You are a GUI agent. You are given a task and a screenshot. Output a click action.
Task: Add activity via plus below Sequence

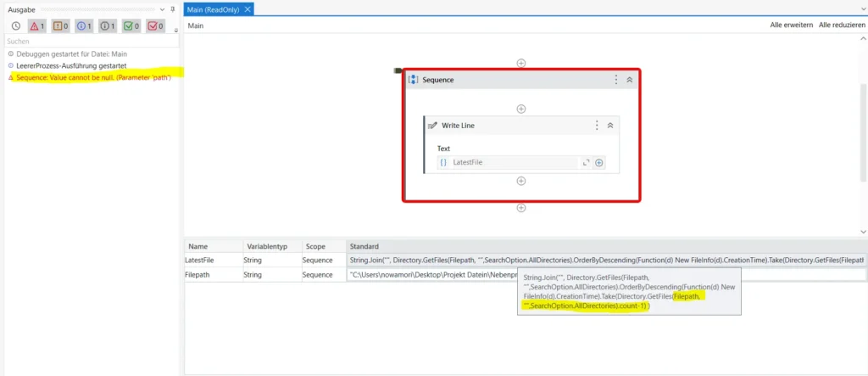(521, 208)
